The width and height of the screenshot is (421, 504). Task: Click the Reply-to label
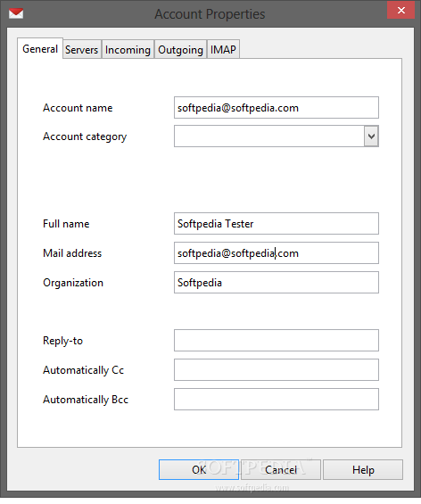point(63,341)
